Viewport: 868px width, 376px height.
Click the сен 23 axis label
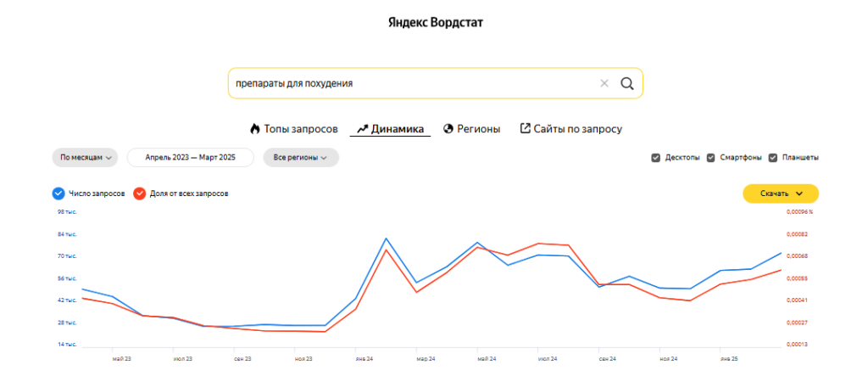(242, 359)
